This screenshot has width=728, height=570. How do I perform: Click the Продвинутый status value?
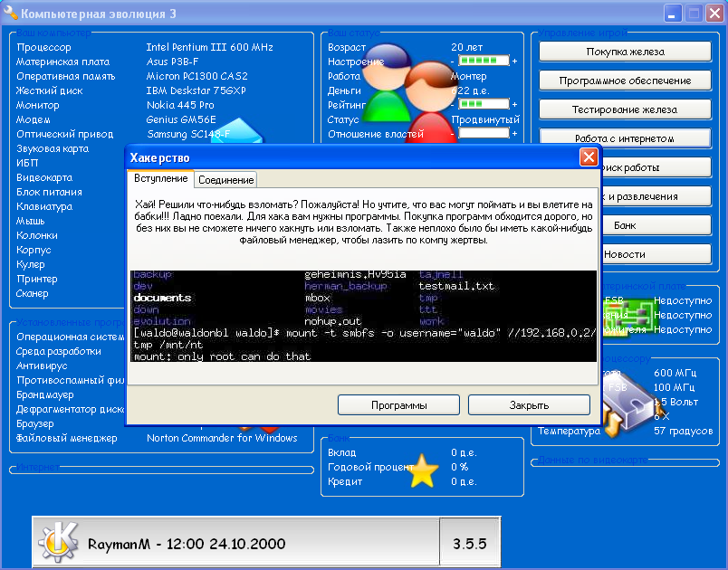coord(485,119)
